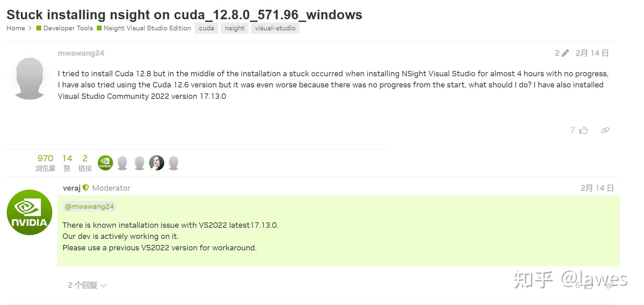The width and height of the screenshot is (644, 305).
Task: Collapse replies using the chevron arrow
Action: click(103, 286)
